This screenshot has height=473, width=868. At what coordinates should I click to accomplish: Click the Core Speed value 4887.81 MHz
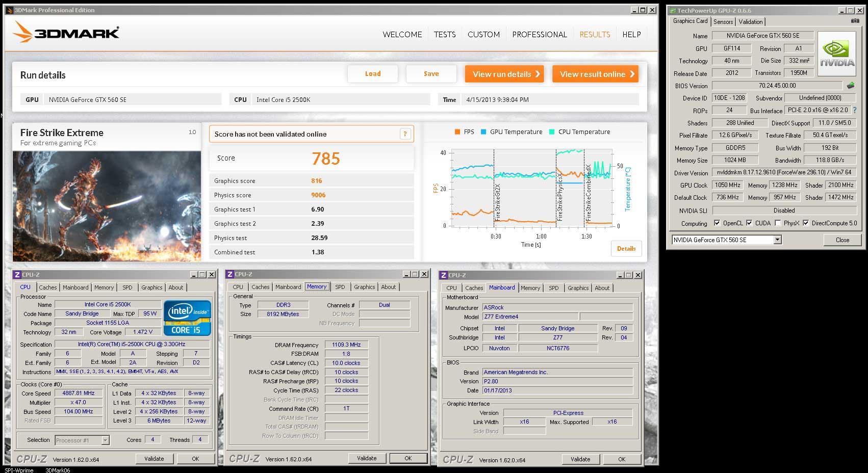79,393
